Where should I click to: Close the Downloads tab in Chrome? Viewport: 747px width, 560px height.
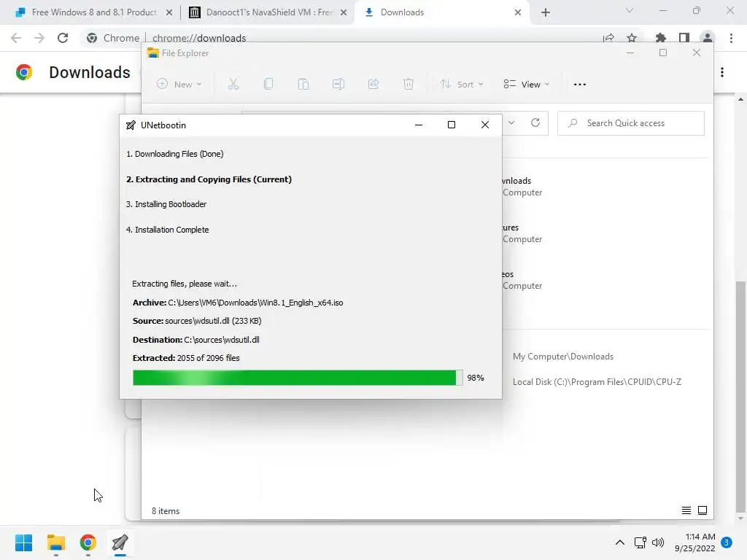tap(518, 12)
